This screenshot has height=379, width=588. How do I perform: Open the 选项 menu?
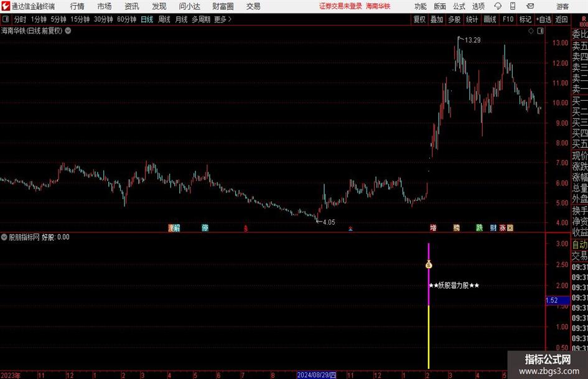[x=478, y=6]
